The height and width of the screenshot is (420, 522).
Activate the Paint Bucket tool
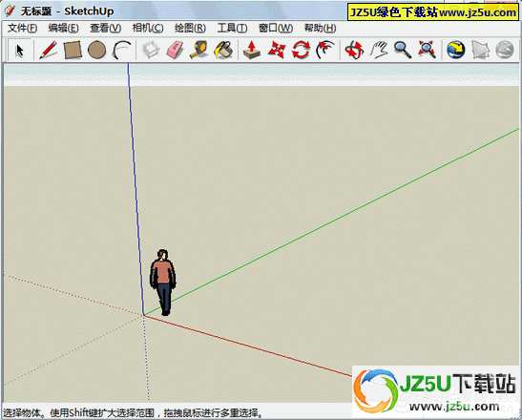[224, 50]
